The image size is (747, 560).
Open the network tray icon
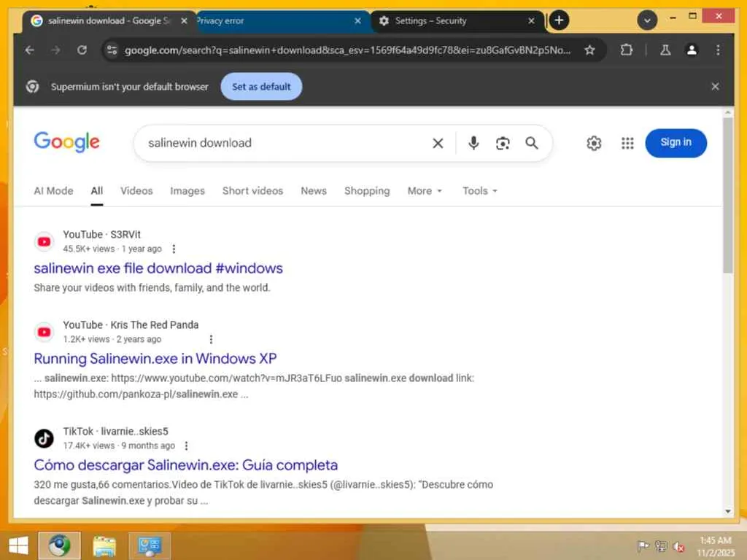tap(661, 545)
